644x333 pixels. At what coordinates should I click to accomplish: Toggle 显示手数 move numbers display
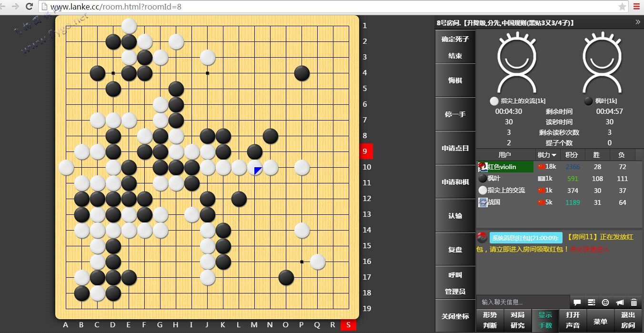[x=545, y=320]
